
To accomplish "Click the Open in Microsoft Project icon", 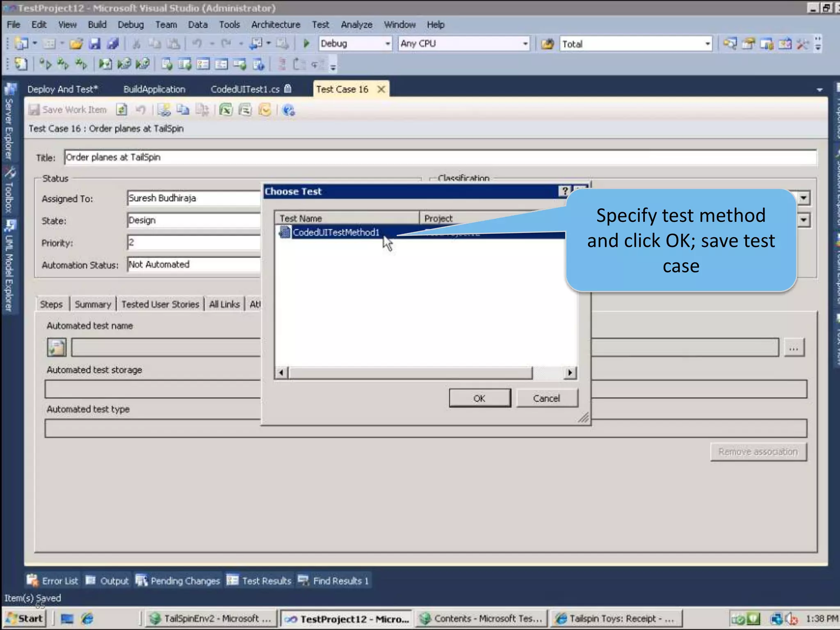I will [x=245, y=110].
